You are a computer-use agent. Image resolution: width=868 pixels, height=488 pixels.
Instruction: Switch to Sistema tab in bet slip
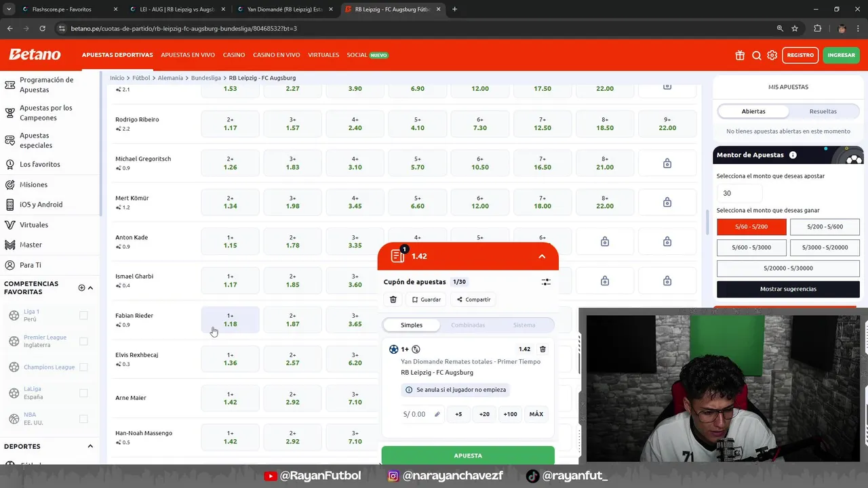coord(524,325)
